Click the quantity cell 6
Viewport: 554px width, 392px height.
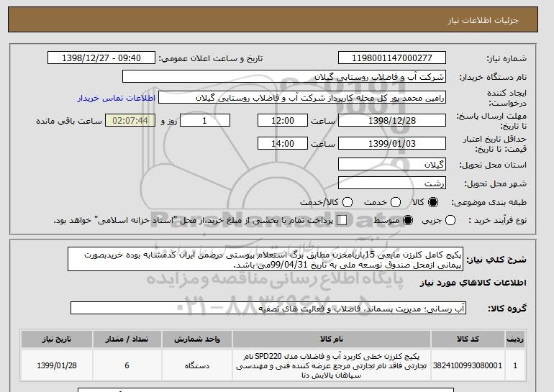127,365
